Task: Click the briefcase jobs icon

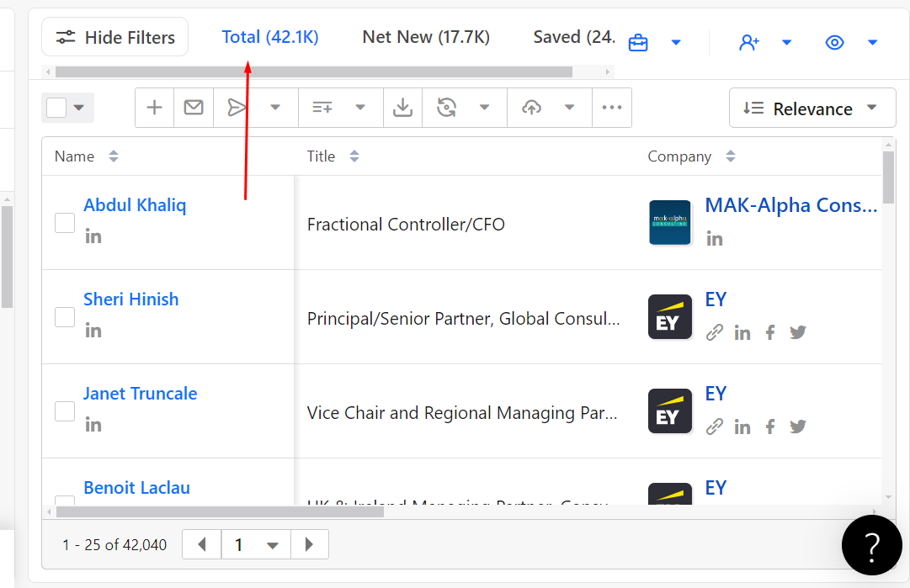Action: pos(637,41)
